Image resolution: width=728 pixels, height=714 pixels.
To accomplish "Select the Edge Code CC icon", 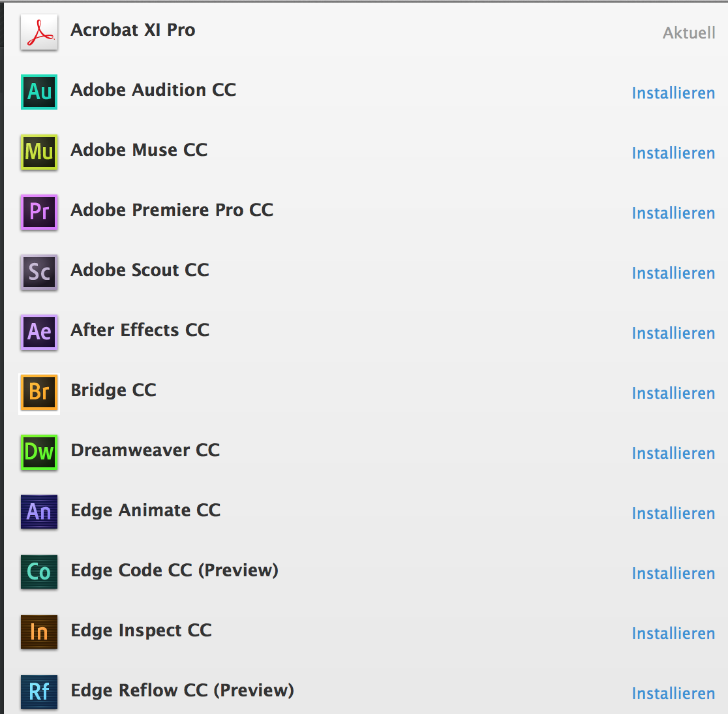I will [x=38, y=572].
